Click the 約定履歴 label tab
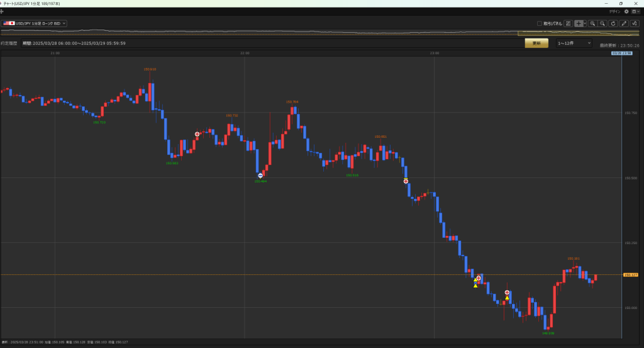This screenshot has width=644, height=348. tap(9, 43)
